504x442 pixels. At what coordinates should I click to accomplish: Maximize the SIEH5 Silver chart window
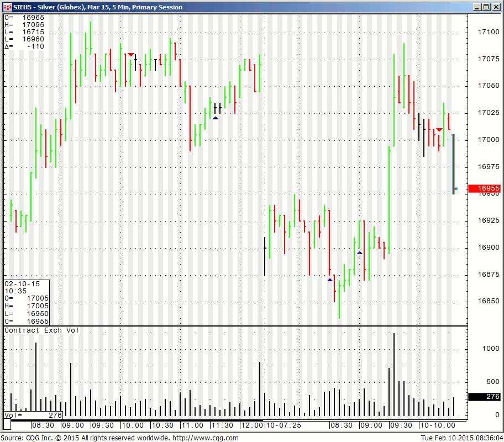[x=486, y=7]
